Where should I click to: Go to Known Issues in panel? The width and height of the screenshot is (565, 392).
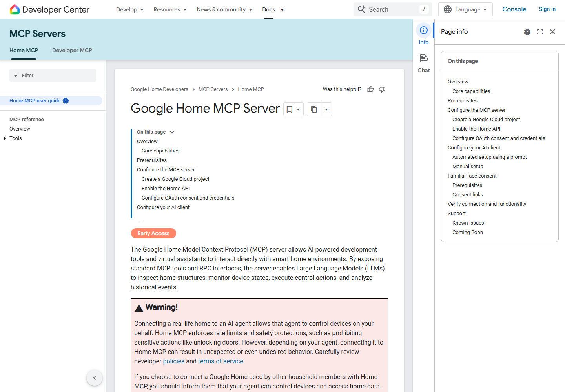(468, 223)
